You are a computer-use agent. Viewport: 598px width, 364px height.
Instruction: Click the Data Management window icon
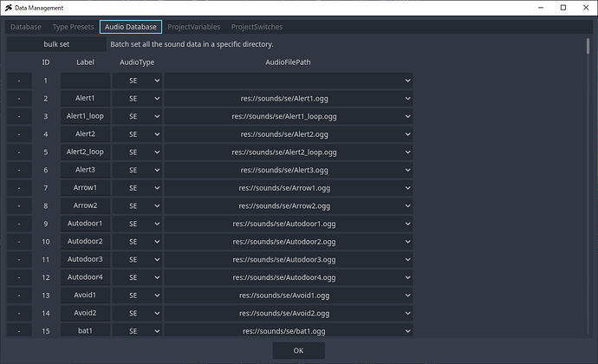click(9, 8)
